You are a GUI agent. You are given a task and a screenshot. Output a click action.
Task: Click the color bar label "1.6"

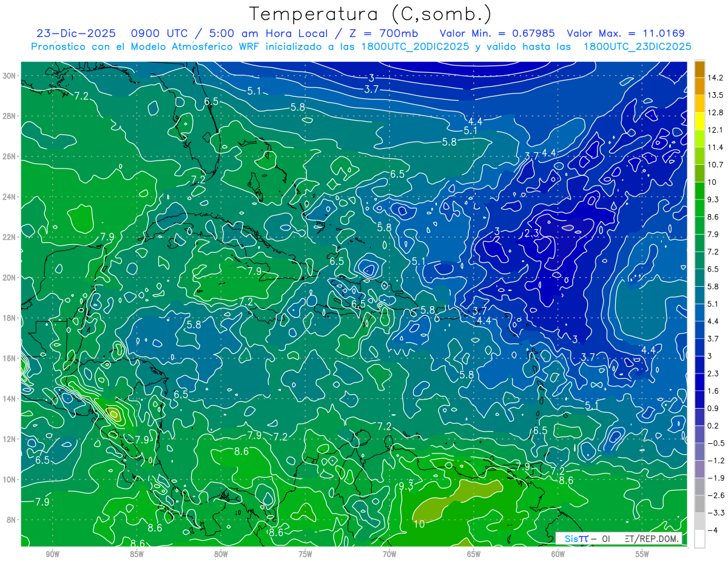pyautogui.click(x=713, y=391)
